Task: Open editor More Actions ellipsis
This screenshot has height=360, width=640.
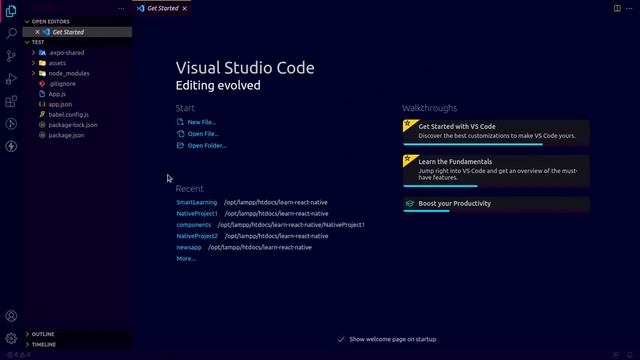Action: pyautogui.click(x=629, y=8)
